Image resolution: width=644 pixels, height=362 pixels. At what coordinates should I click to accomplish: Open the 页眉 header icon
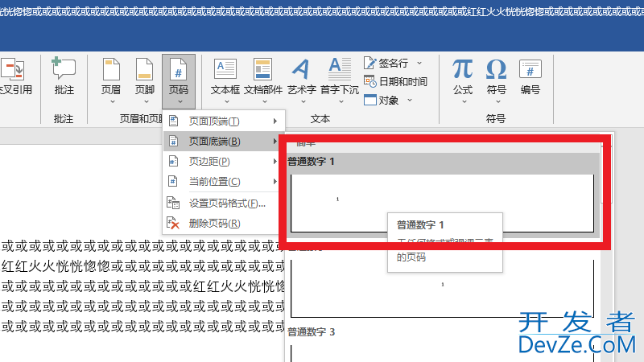pos(111,69)
